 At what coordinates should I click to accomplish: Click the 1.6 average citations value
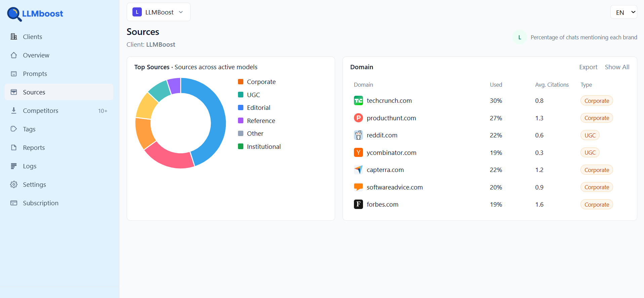click(539, 204)
